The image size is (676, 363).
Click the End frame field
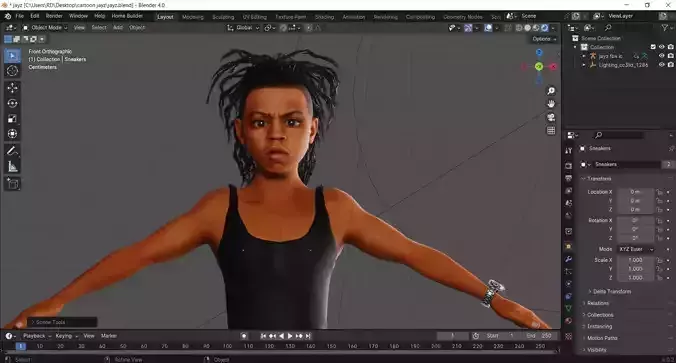click(539, 336)
